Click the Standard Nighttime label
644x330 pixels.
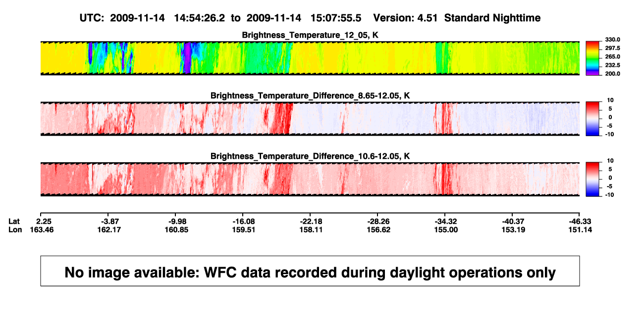click(492, 18)
